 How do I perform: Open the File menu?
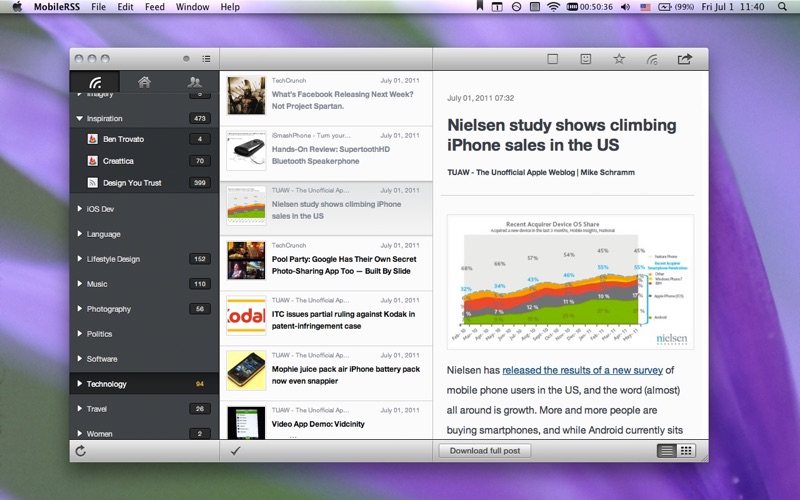coord(98,7)
